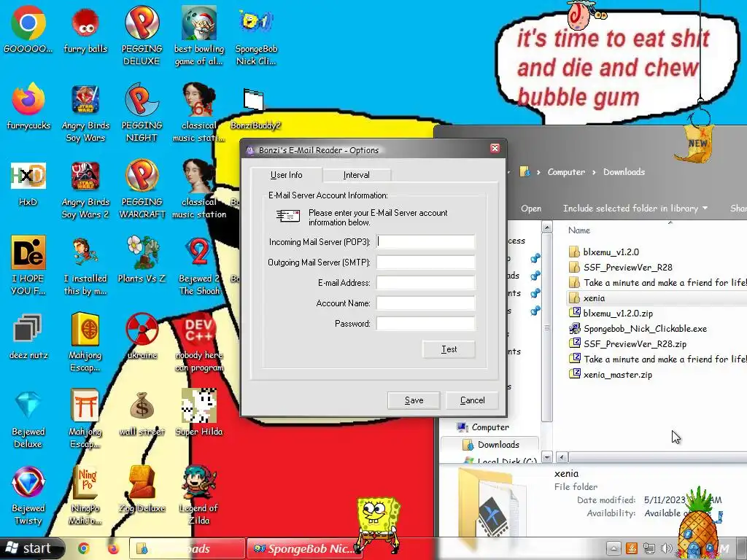Close Bonzi's E-Mail Reader Options dialog
747x560 pixels.
coord(495,148)
